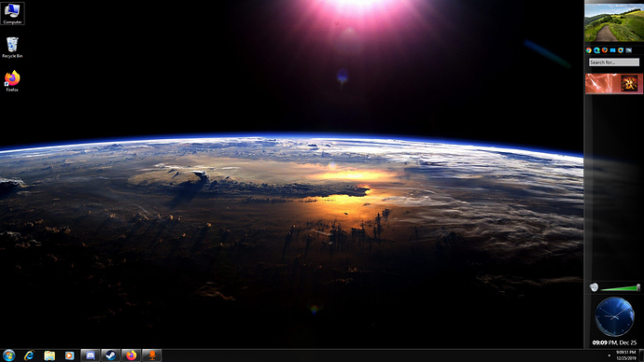Click the album art in sidebar music player
Viewport: 644px width, 362px height.
629,84
